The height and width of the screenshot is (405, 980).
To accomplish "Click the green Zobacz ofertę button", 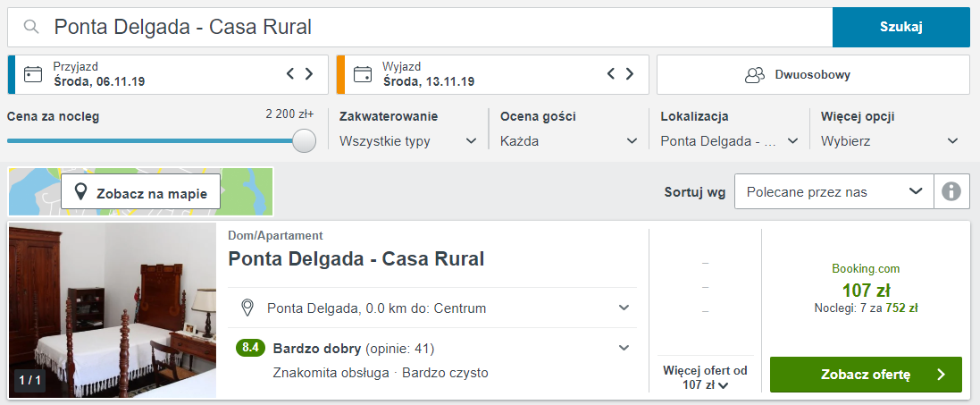I will coord(866,375).
